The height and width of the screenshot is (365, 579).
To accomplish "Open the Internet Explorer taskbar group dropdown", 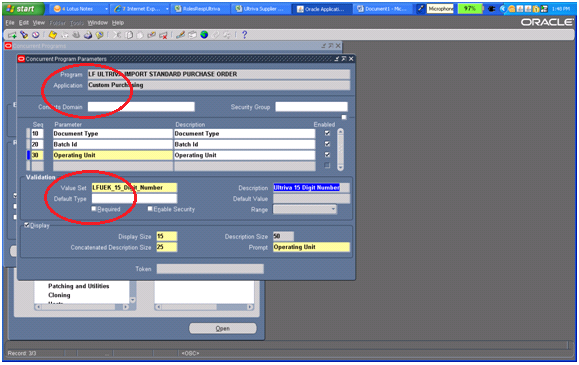I will tap(167, 8).
